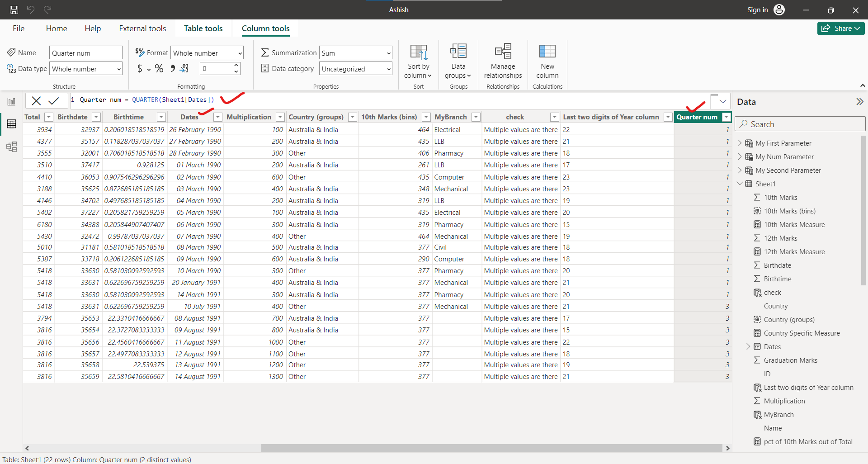
Task: Click the Search field in the Data pane
Action: point(800,123)
